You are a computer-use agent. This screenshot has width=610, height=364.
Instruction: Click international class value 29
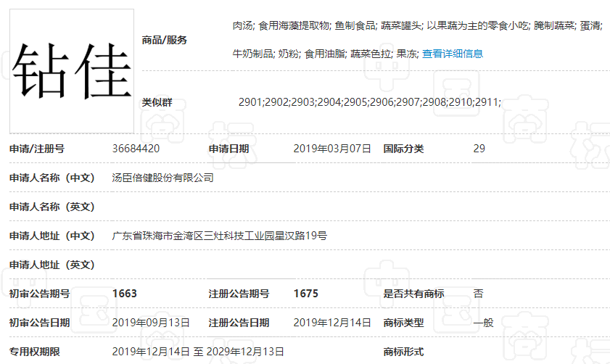tap(479, 149)
